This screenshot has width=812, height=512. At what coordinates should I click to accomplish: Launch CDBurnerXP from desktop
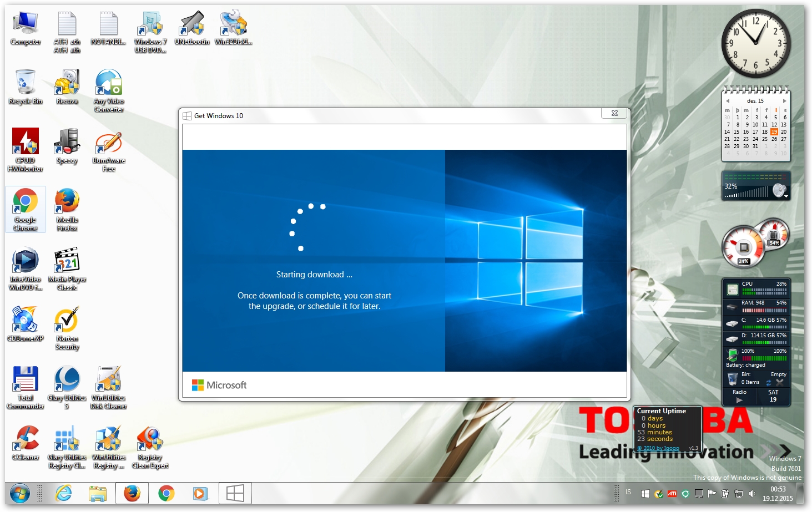pos(26,324)
